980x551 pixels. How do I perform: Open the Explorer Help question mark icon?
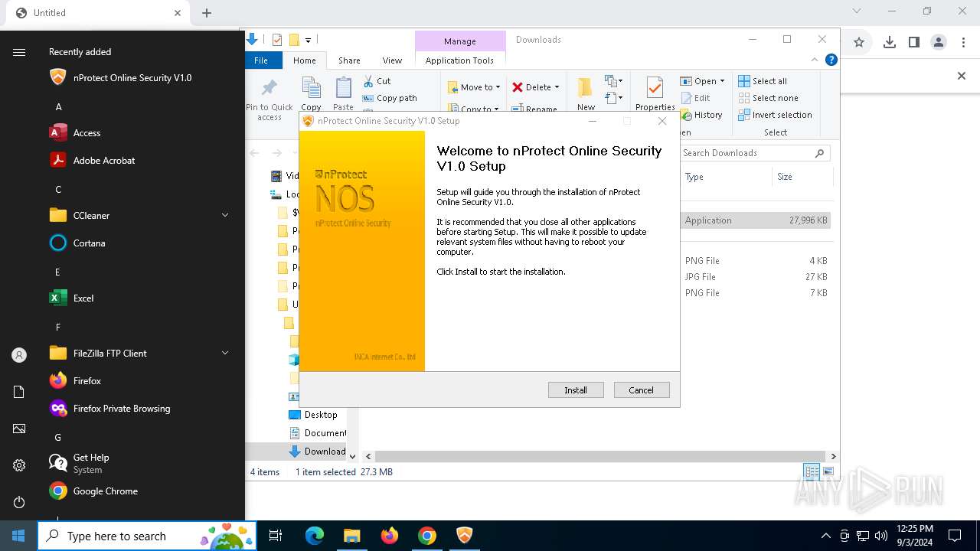[831, 60]
